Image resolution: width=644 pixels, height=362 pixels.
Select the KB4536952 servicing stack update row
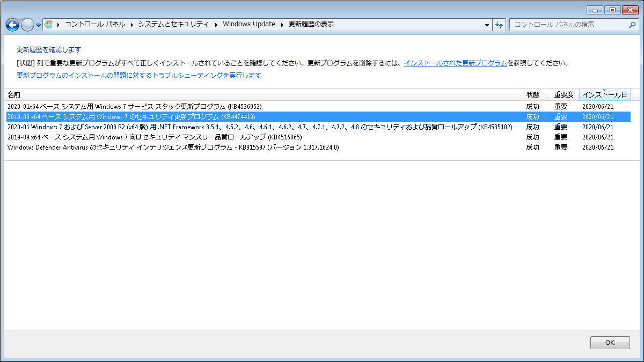[215, 106]
